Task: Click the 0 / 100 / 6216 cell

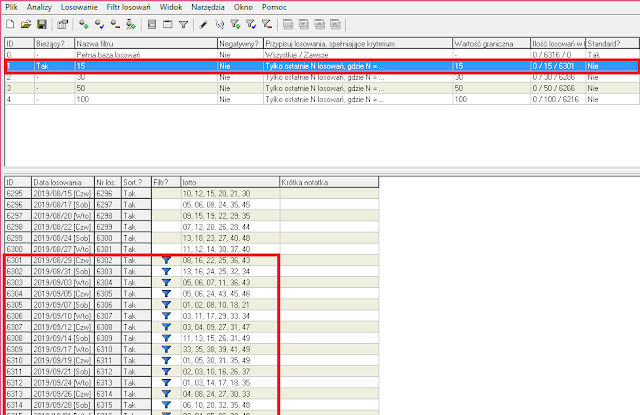Action: [x=558, y=99]
